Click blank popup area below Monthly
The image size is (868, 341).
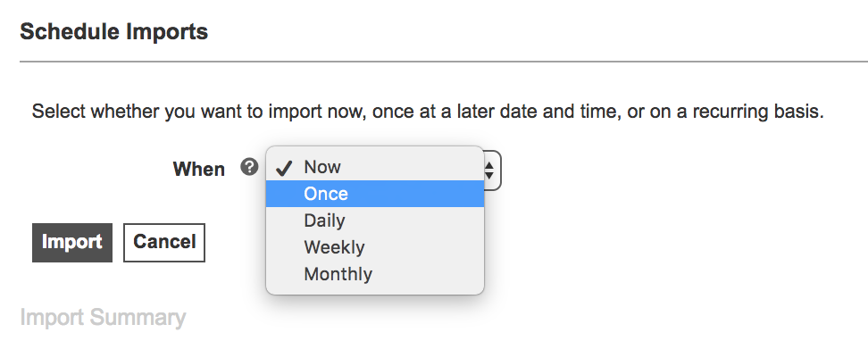[375, 291]
